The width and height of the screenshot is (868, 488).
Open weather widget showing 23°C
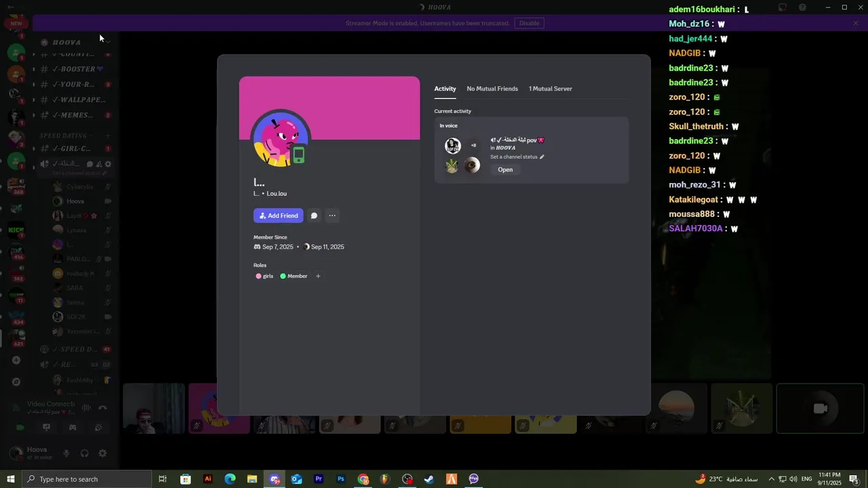pyautogui.click(x=726, y=479)
